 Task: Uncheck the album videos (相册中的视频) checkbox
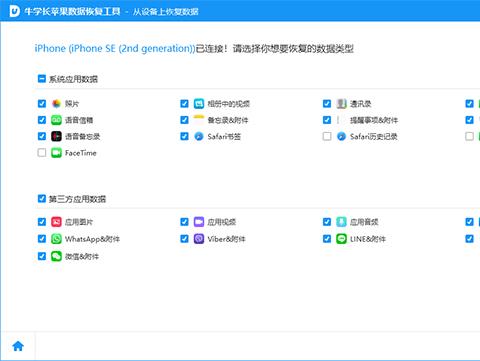[184, 104]
